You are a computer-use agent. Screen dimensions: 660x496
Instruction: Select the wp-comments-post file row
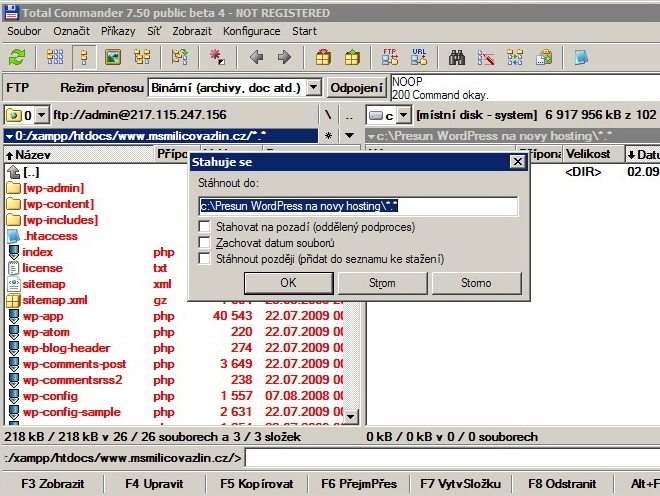click(175, 364)
